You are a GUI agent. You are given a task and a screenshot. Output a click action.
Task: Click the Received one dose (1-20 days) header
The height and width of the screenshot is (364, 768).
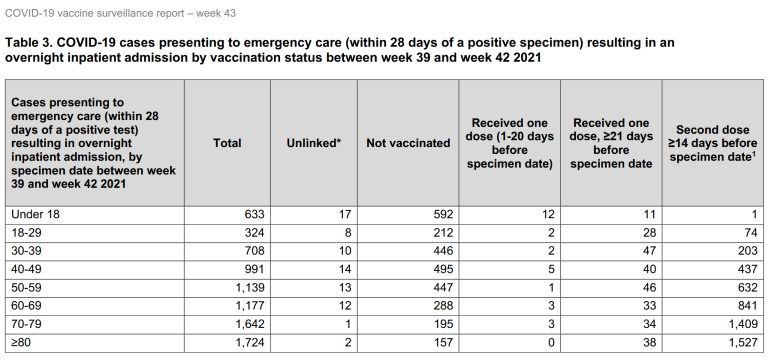point(509,143)
